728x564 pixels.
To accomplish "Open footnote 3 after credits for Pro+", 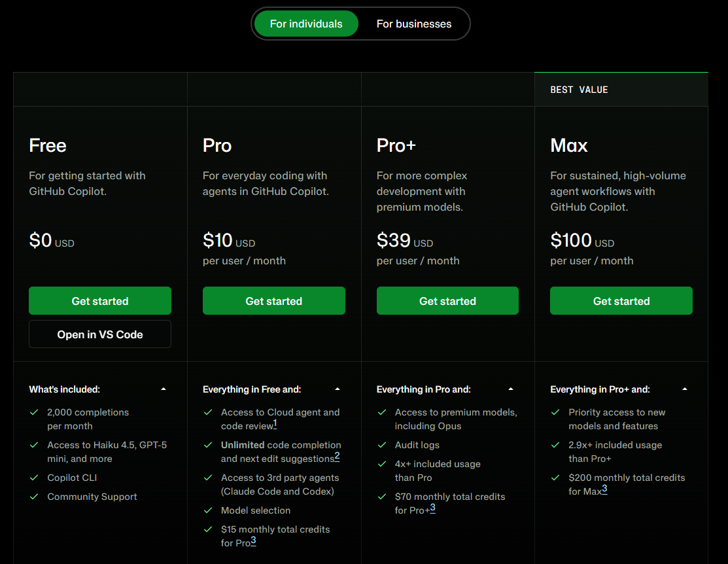I will (433, 508).
